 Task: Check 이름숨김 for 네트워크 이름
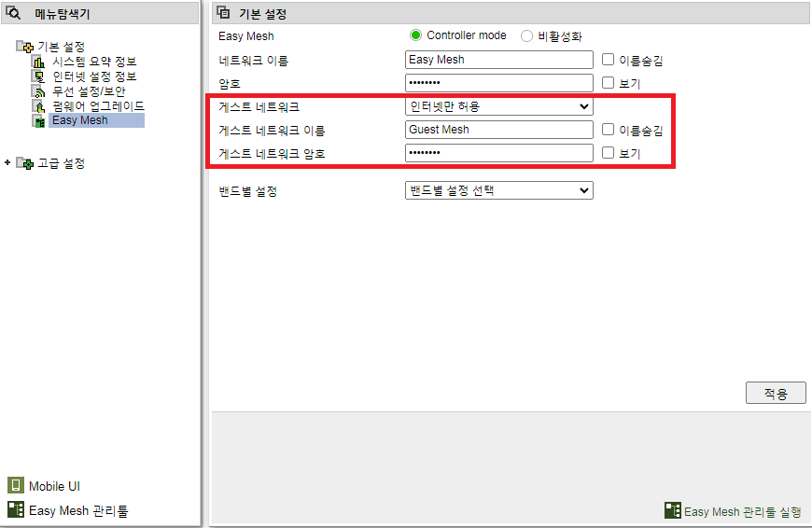click(608, 60)
